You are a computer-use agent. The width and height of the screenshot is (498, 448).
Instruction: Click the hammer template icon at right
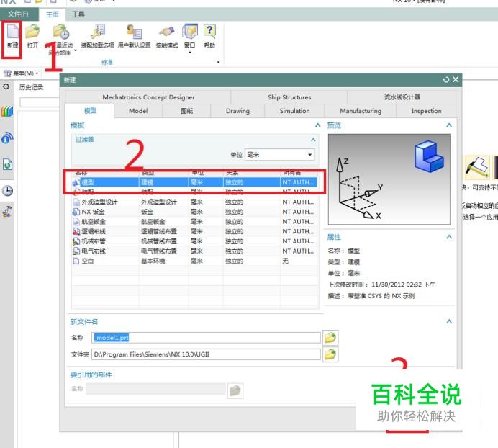477,168
